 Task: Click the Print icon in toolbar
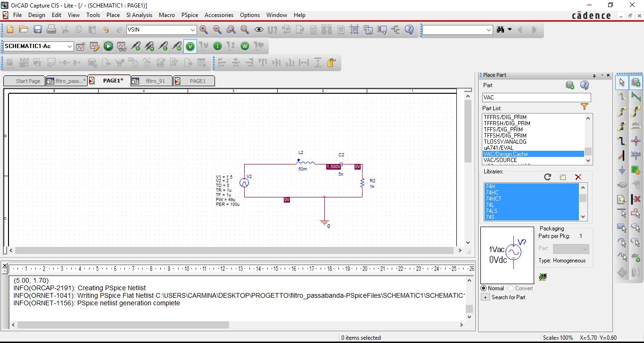(x=51, y=30)
